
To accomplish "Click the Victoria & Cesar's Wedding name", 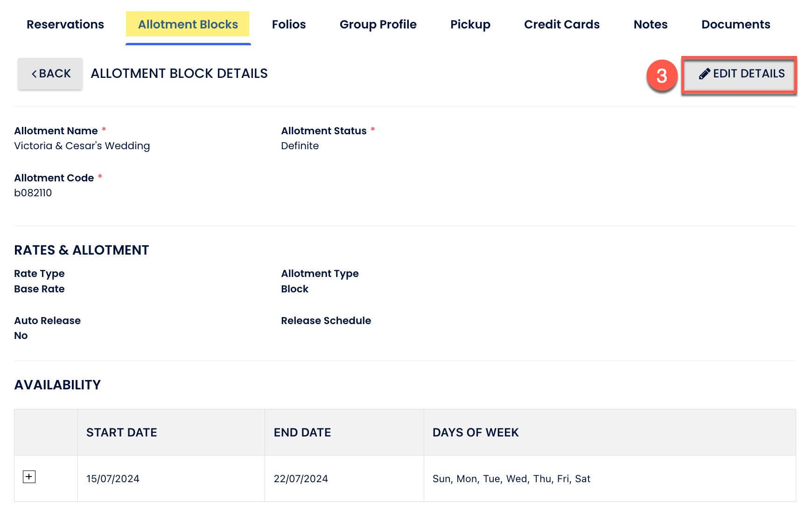I will (x=82, y=146).
